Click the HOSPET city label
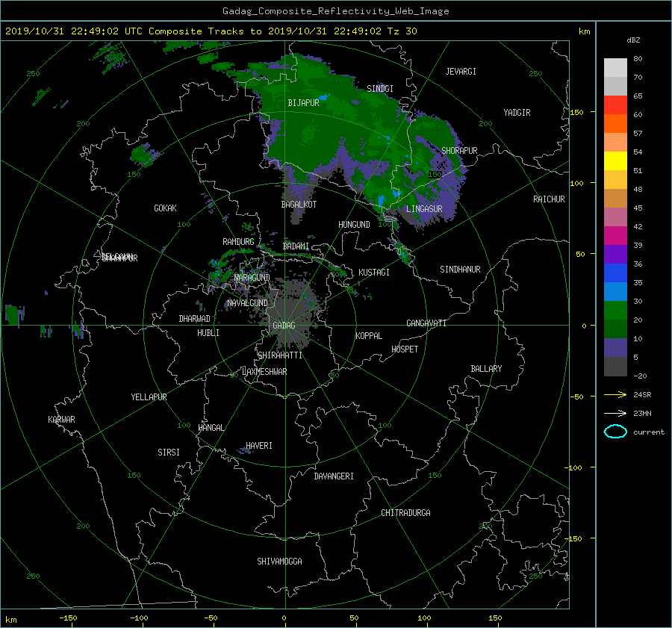The image size is (672, 628). point(405,349)
